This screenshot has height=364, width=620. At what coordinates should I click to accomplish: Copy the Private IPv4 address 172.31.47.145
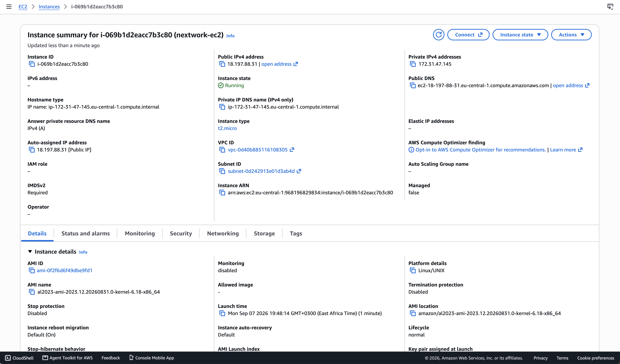pos(413,64)
